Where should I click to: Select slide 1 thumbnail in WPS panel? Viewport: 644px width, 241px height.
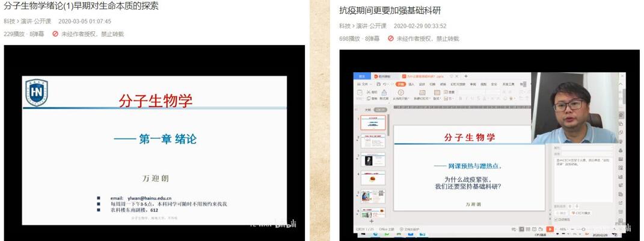[x=373, y=122]
